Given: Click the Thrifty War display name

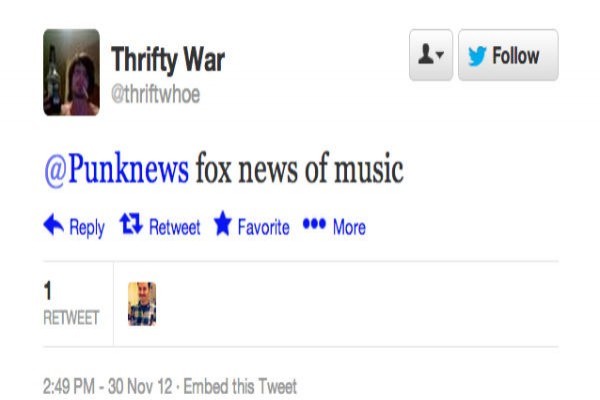Looking at the screenshot, I should (168, 60).
